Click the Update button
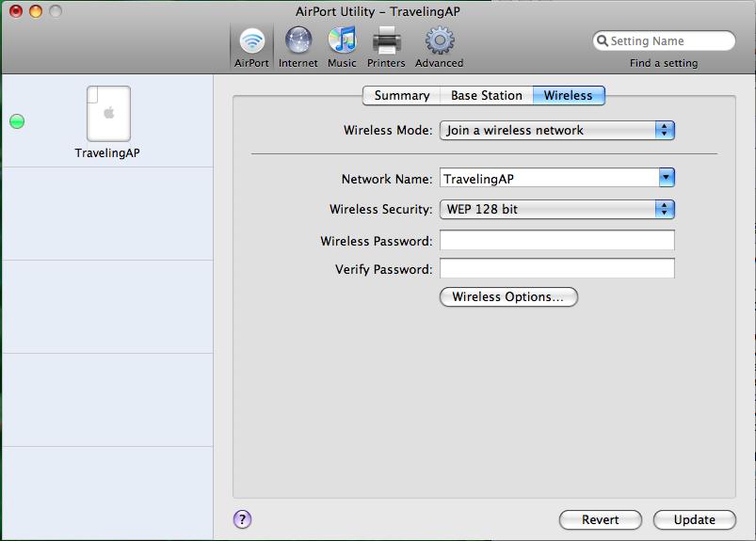 click(694, 519)
